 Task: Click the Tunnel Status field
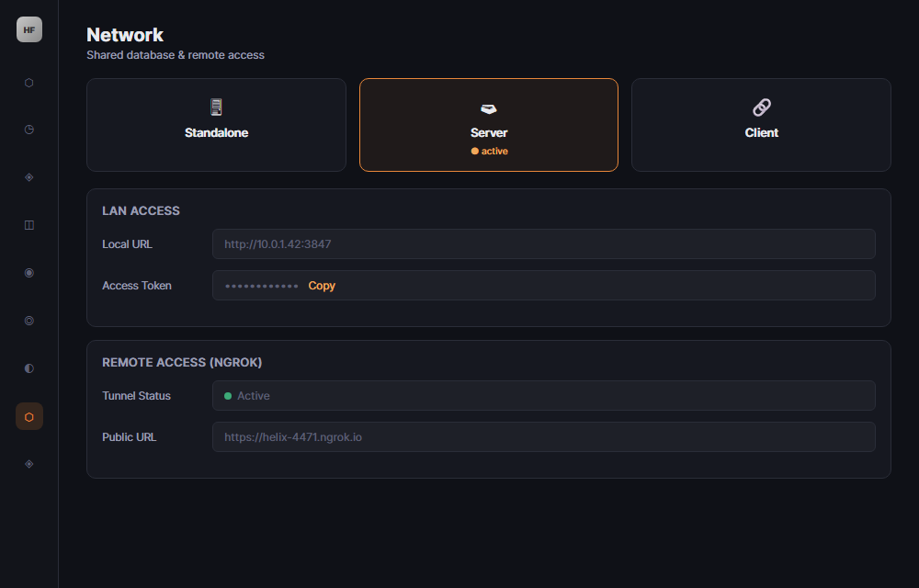point(544,395)
